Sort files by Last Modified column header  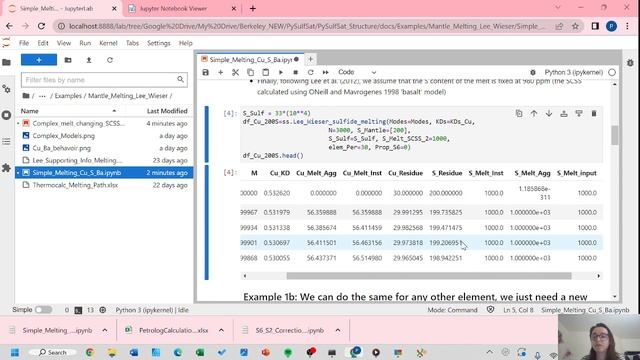pyautogui.click(x=167, y=111)
